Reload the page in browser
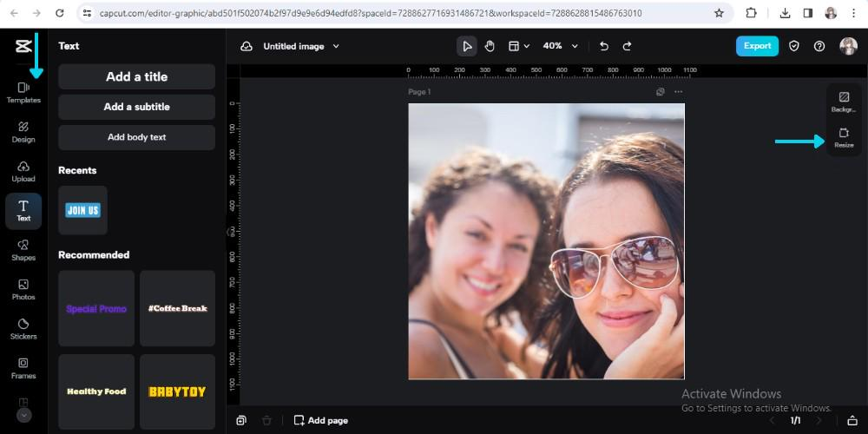868x434 pixels. pyautogui.click(x=59, y=13)
